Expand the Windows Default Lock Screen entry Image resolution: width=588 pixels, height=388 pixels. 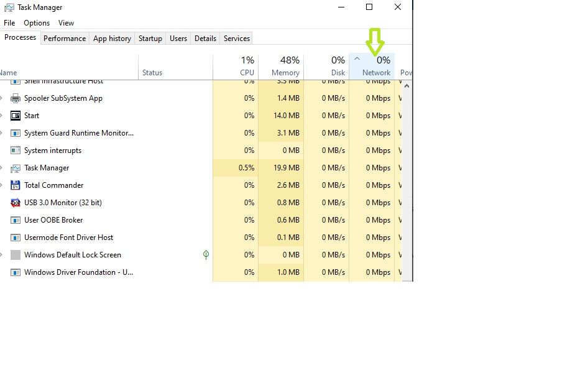point(1,255)
